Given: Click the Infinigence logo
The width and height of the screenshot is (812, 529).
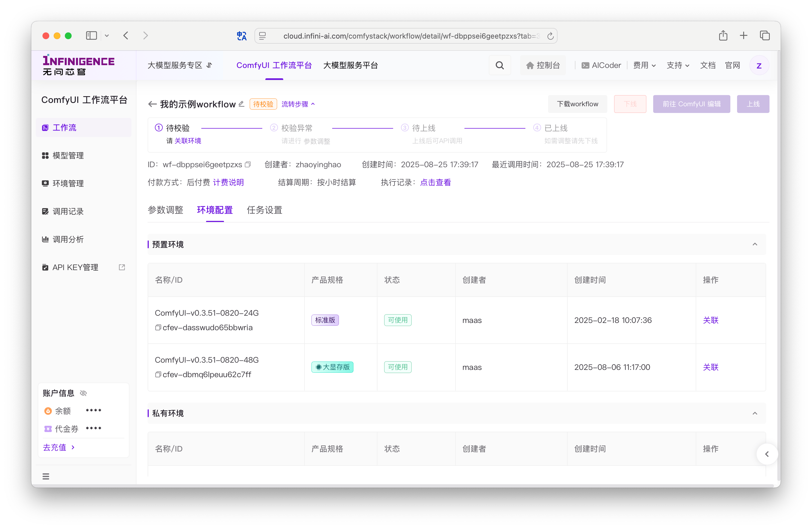Looking at the screenshot, I should [x=79, y=65].
